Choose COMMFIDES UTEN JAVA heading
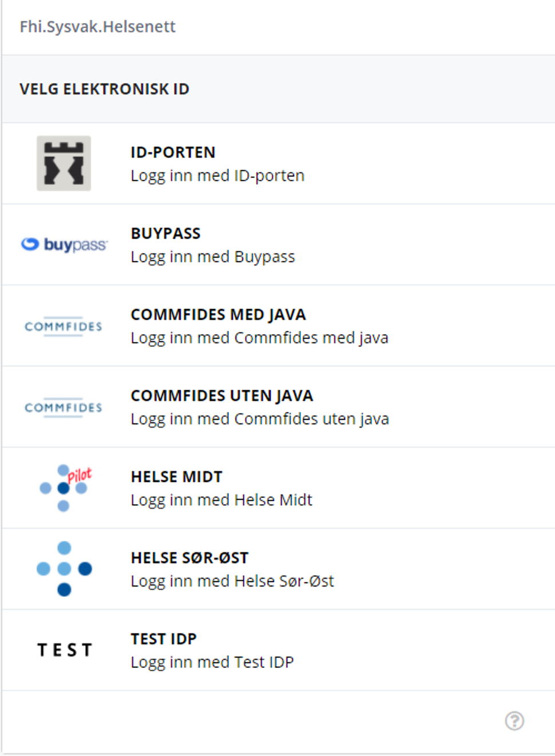 tap(221, 396)
